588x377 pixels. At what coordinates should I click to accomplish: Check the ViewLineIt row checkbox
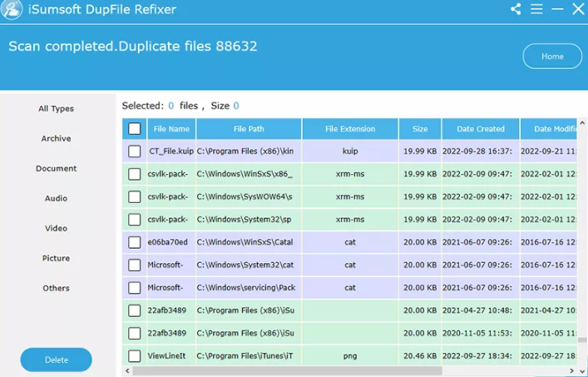pos(134,356)
